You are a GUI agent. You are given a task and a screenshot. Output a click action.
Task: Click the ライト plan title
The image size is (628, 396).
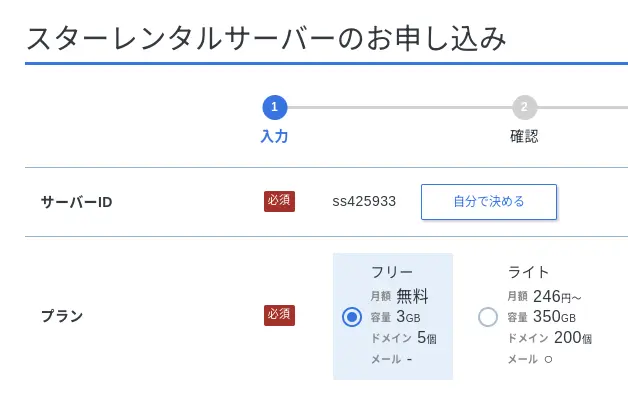(x=528, y=272)
